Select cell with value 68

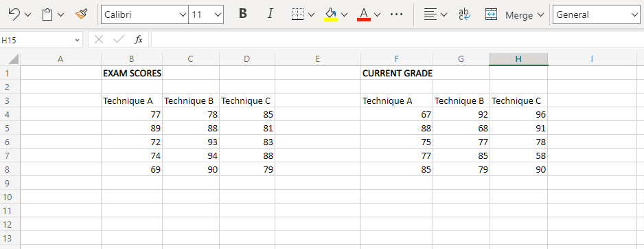pos(461,128)
